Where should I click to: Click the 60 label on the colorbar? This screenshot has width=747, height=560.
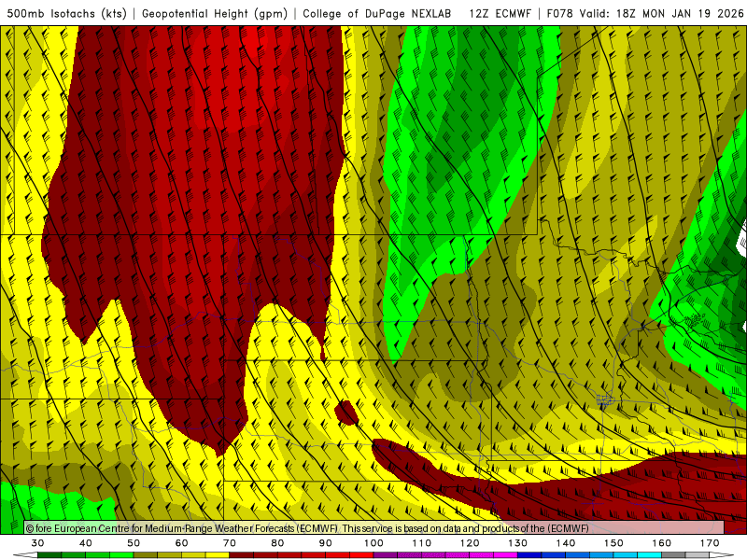tap(181, 543)
